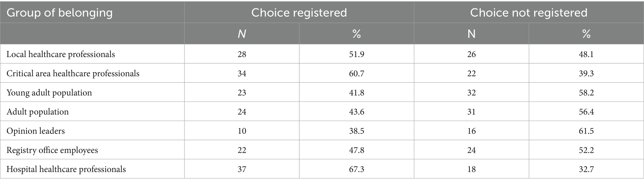The width and height of the screenshot is (644, 184).
Task: Select the 'Choice registered' header cell
Action: coord(299,13)
